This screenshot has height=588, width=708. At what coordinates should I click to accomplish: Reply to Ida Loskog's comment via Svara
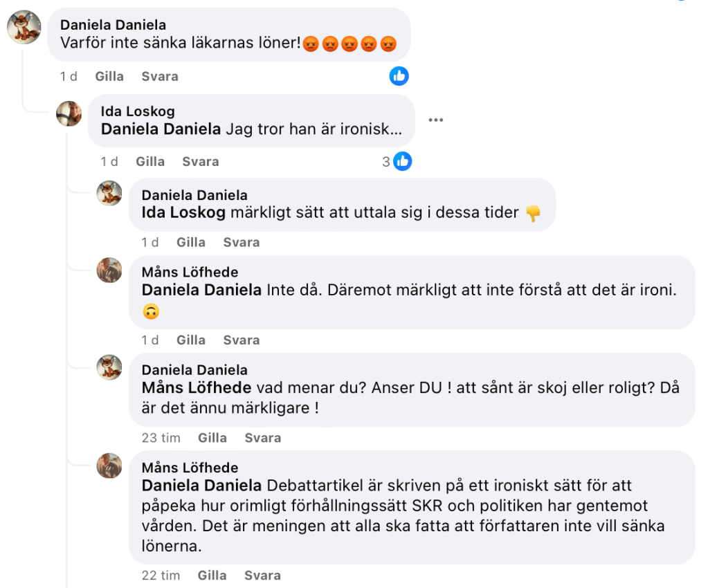point(200,161)
